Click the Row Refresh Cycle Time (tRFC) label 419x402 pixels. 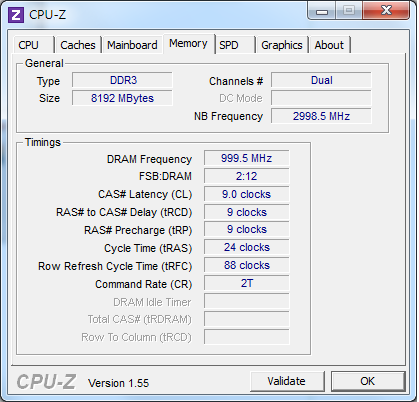[115, 266]
